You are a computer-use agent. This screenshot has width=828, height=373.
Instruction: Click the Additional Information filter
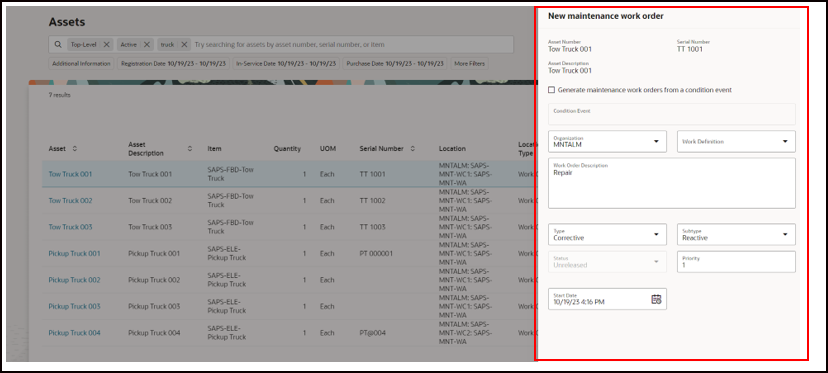(81, 63)
